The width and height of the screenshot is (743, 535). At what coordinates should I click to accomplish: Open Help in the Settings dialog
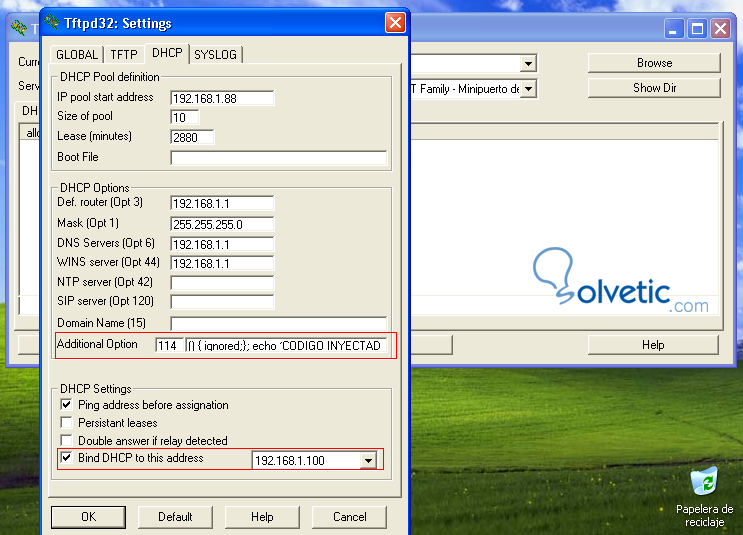(x=262, y=517)
